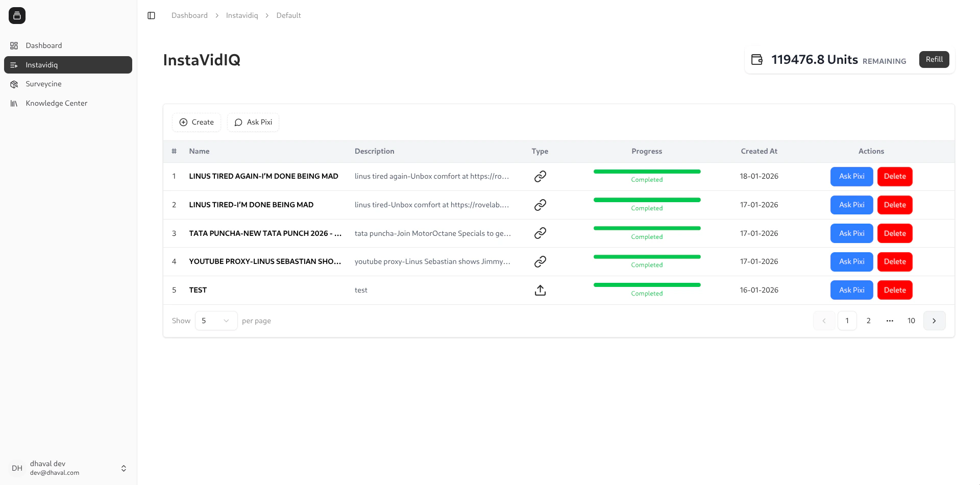Click Dashboard in the breadcrumb trail

(x=189, y=15)
